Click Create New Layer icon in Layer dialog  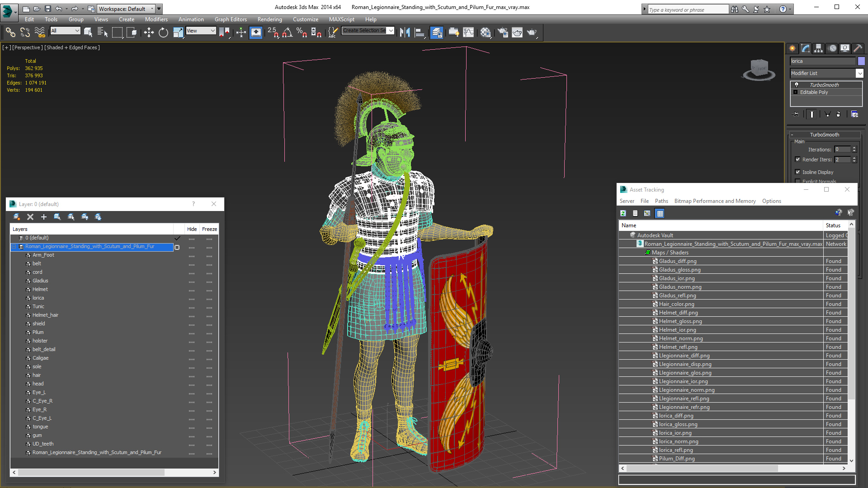pyautogui.click(x=17, y=217)
